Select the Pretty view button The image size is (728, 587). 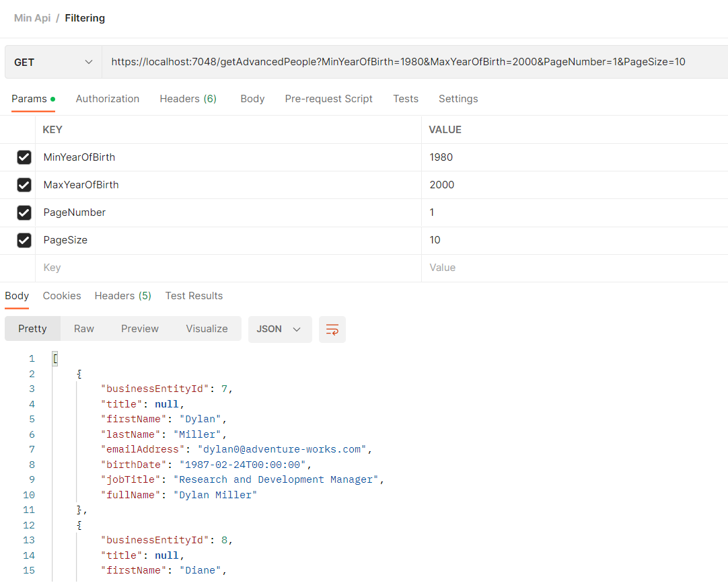coord(32,329)
